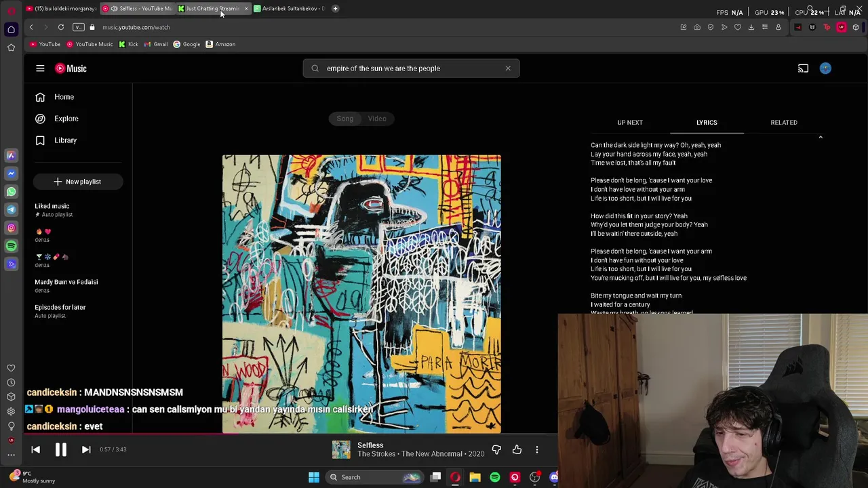The width and height of the screenshot is (868, 488).
Task: Go to Home in the sidebar
Action: 64,97
